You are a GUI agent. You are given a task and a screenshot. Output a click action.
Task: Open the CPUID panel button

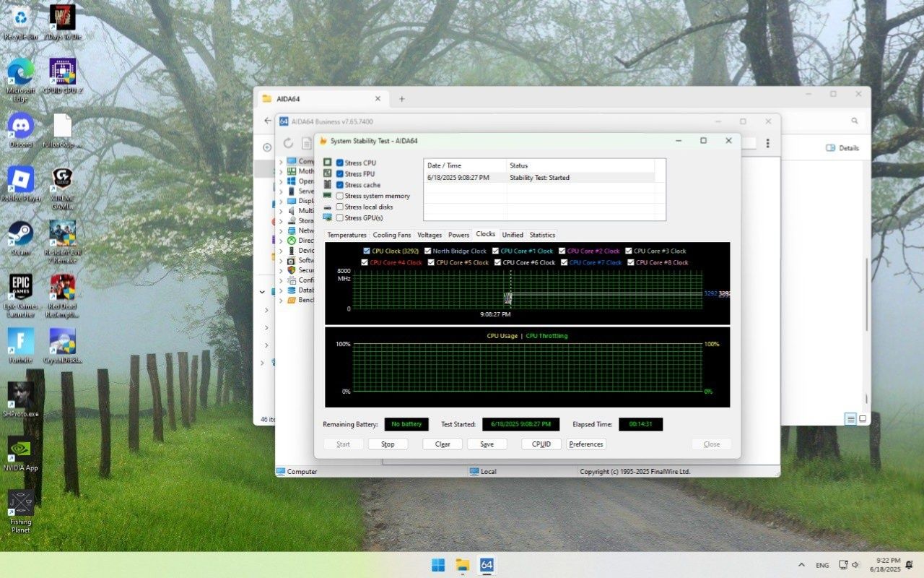tap(541, 444)
